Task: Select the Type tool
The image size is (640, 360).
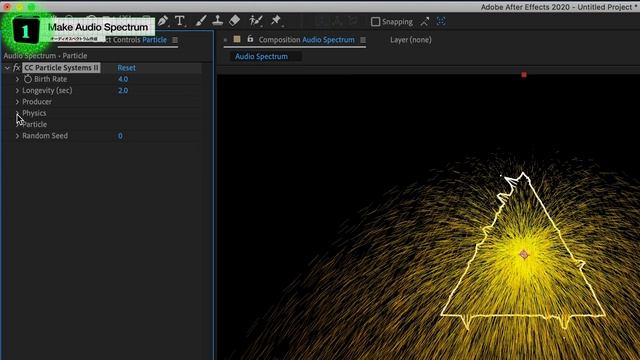Action: tap(180, 21)
